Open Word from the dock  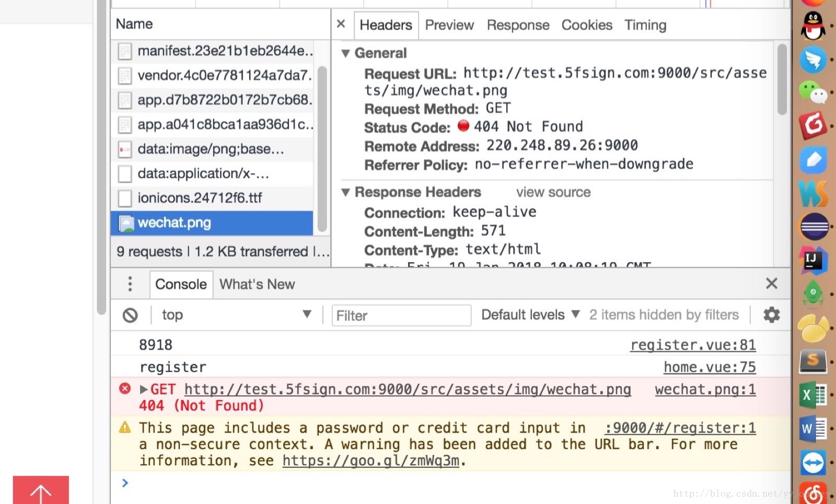pyautogui.click(x=813, y=429)
